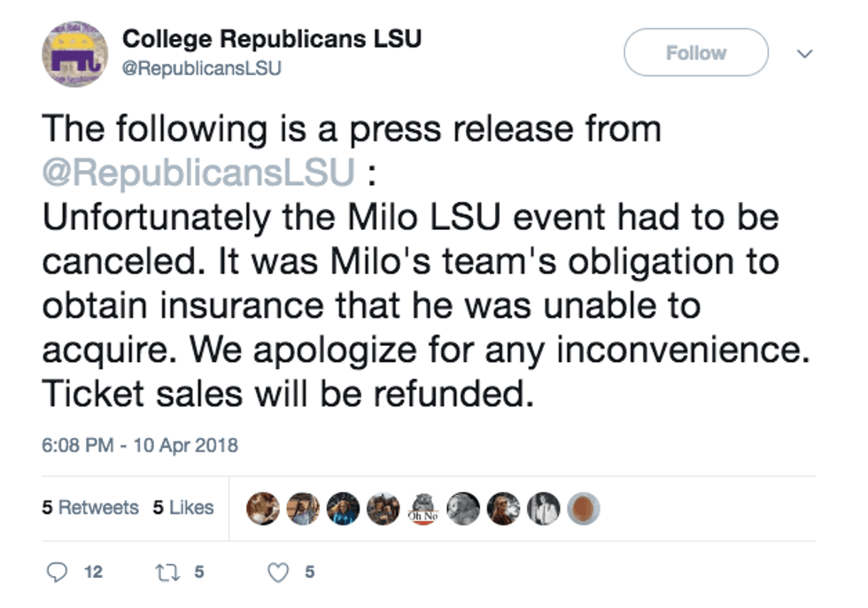This screenshot has width=868, height=608.
Task: Like the tweet with heart icon
Action: 278,572
